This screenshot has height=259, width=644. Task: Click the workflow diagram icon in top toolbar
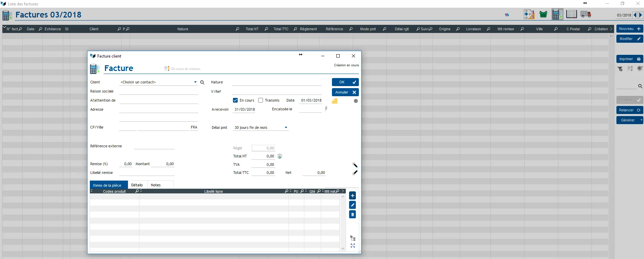click(x=529, y=14)
